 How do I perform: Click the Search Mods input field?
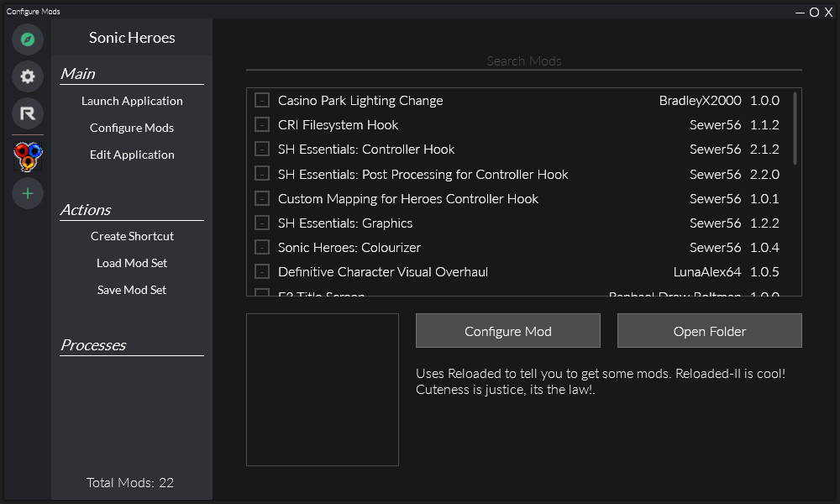(522, 61)
